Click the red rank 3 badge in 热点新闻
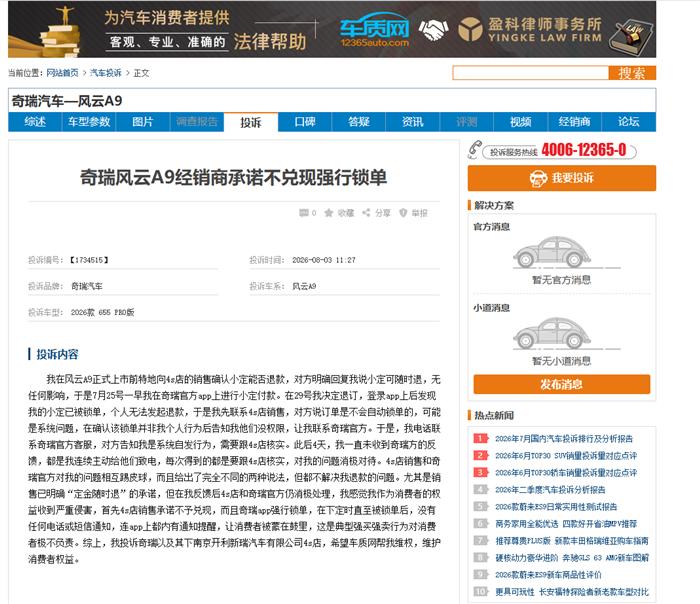 [x=480, y=473]
